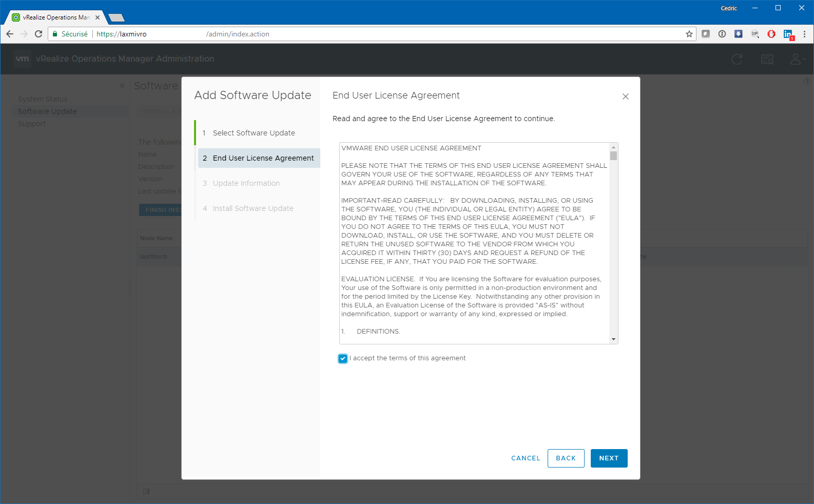This screenshot has height=504, width=814.
Task: Click the Cedric profile label in title bar
Action: (729, 8)
